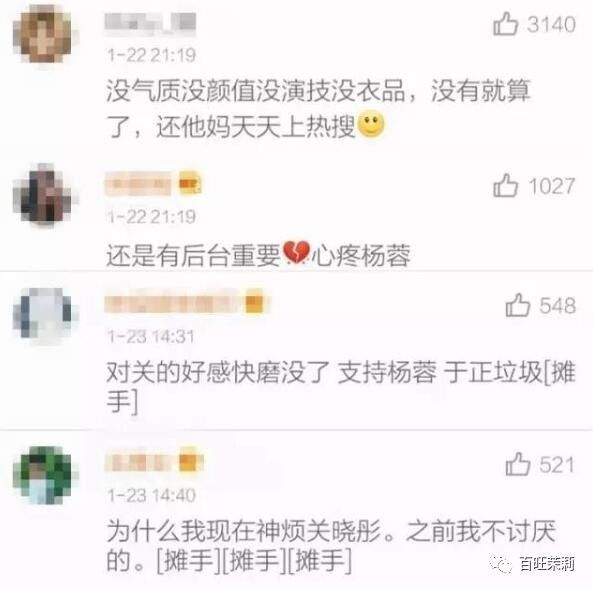Open the blurred username of the first commenter
This screenshot has width=593, height=589.
click(150, 23)
